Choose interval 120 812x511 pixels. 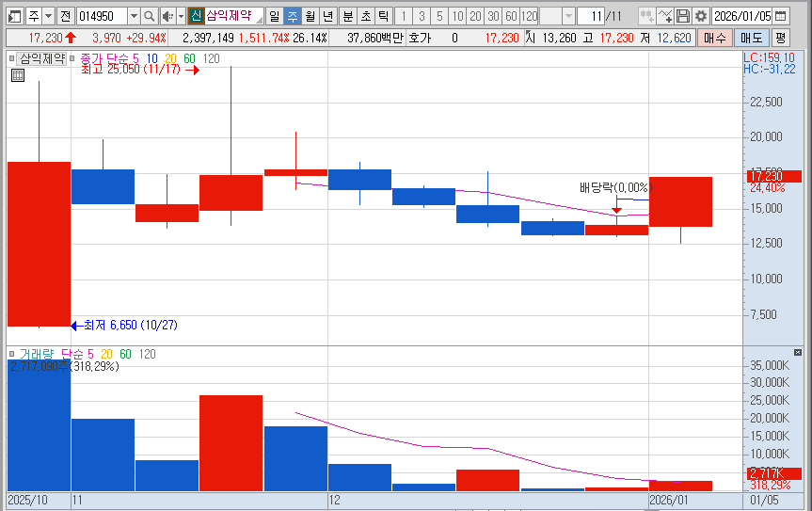(x=529, y=17)
